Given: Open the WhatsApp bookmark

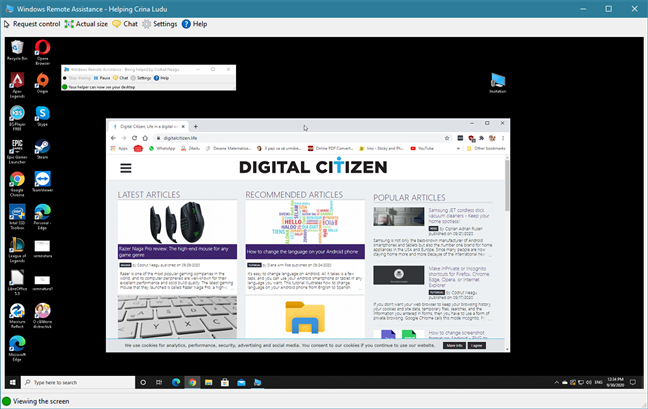Looking at the screenshot, I should point(162,148).
